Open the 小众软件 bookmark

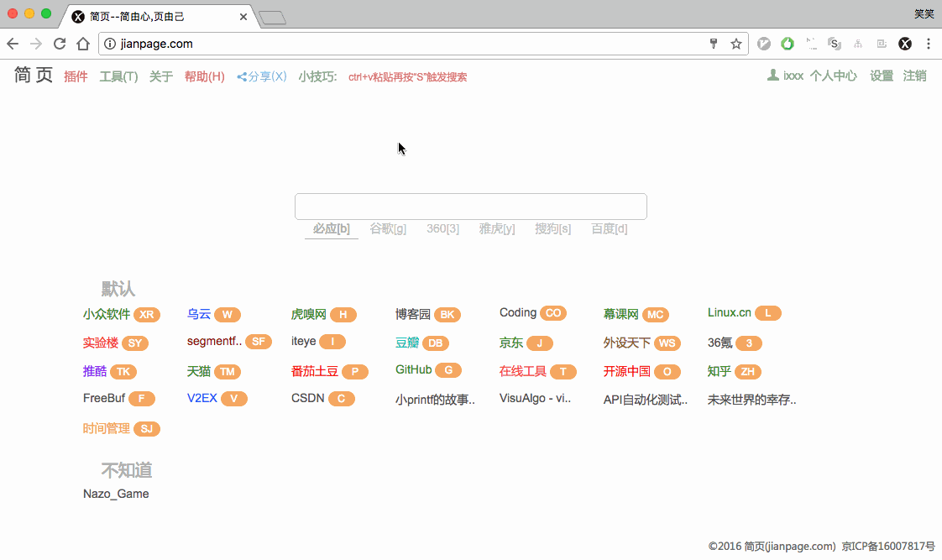pos(107,314)
